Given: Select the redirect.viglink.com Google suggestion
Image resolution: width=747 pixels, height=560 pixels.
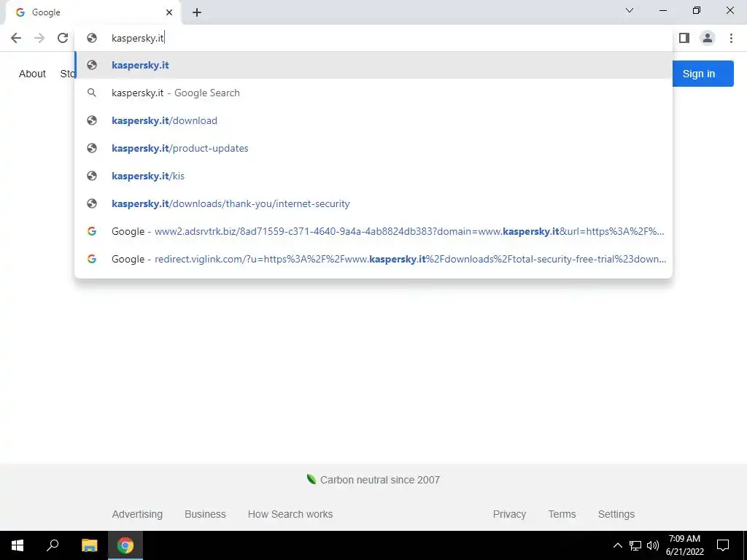Looking at the screenshot, I should tap(373, 259).
